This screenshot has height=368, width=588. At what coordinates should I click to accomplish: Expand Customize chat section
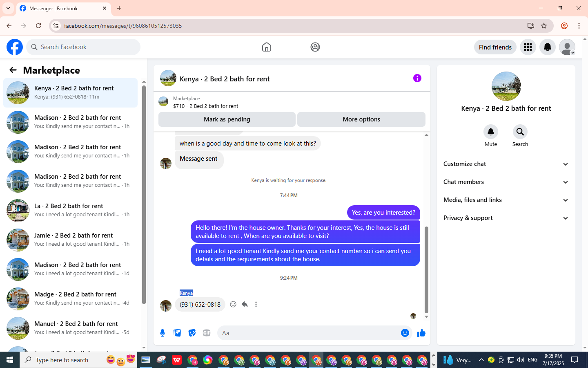tap(506, 164)
